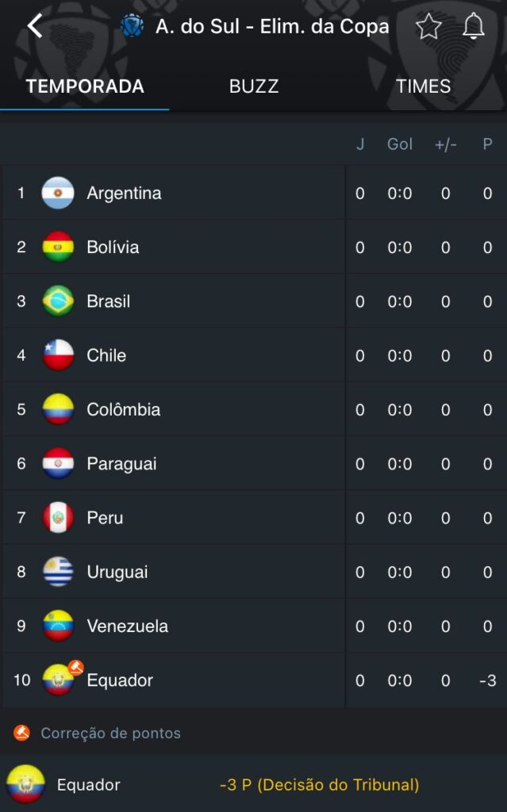
Task: Tap the Chile flag icon
Action: point(58,355)
